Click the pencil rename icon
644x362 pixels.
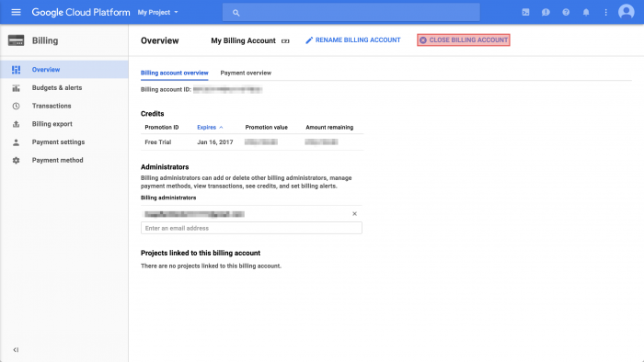tap(309, 40)
